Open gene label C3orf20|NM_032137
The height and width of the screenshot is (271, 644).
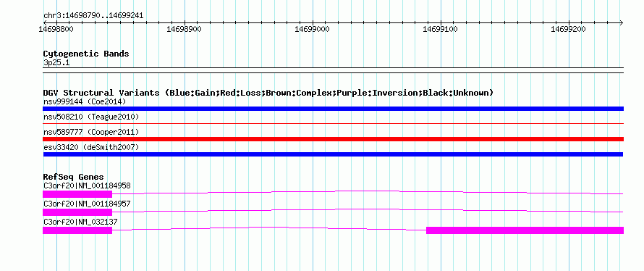[x=80, y=222]
